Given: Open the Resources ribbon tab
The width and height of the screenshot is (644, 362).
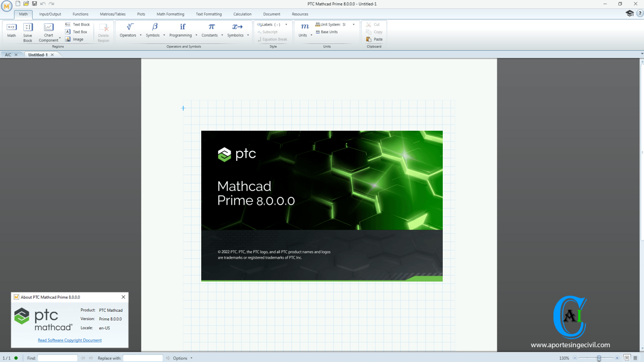Looking at the screenshot, I should coord(300,14).
